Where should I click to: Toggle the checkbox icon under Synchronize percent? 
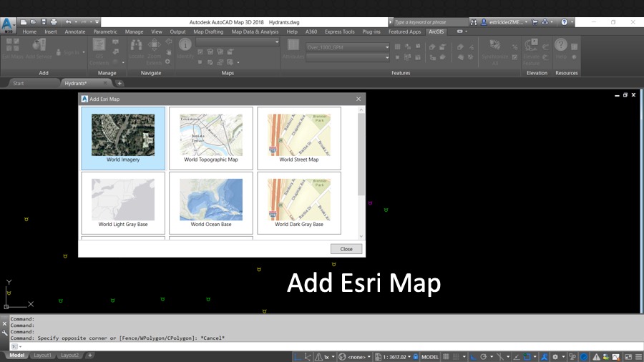(514, 57)
